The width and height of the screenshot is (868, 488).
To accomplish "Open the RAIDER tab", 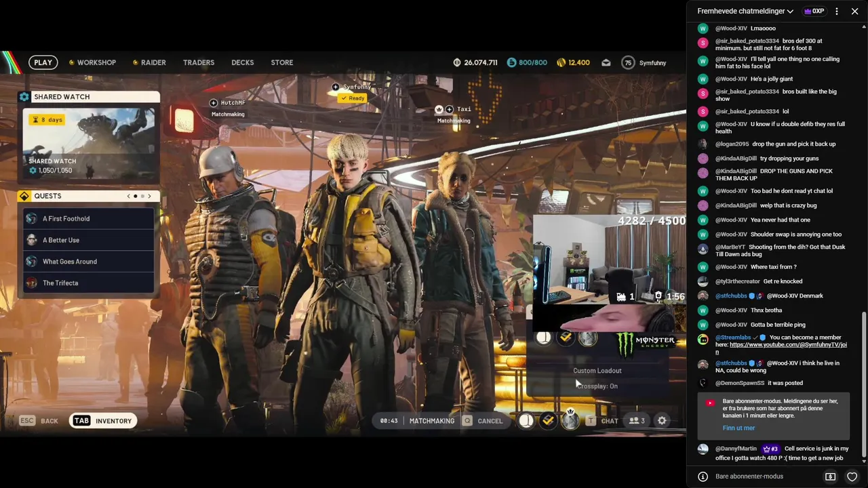I will 149,62.
